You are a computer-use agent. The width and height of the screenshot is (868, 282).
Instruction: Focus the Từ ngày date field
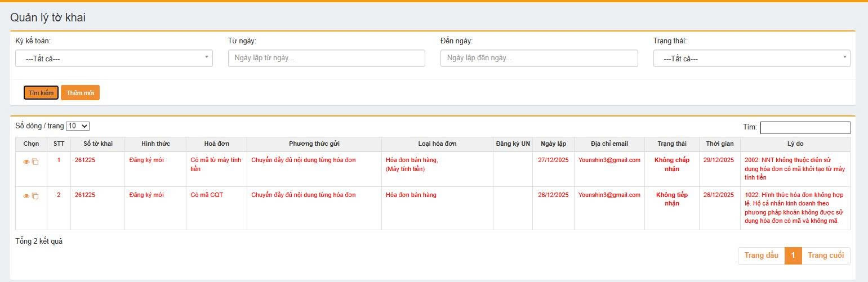(326, 59)
